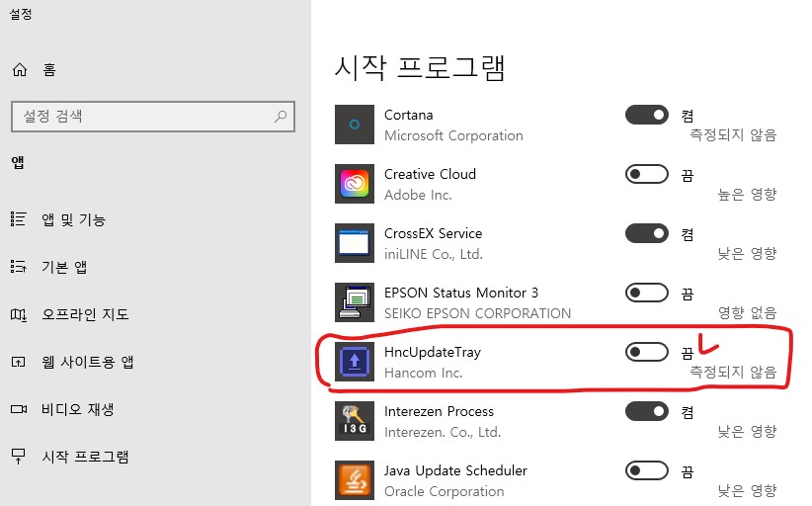Focus the 설정 검색 search field
812x506 pixels.
point(153,117)
